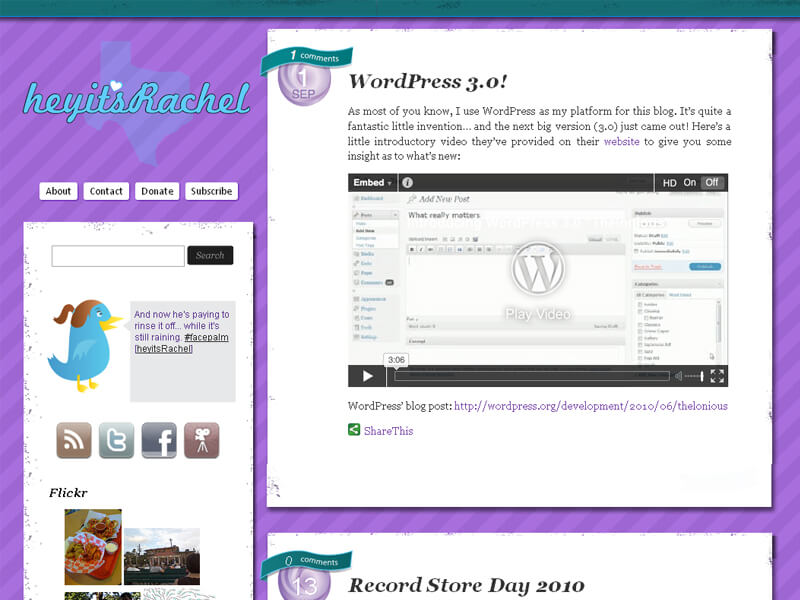Open the wordpress.org thelonious blog post link

click(x=591, y=406)
